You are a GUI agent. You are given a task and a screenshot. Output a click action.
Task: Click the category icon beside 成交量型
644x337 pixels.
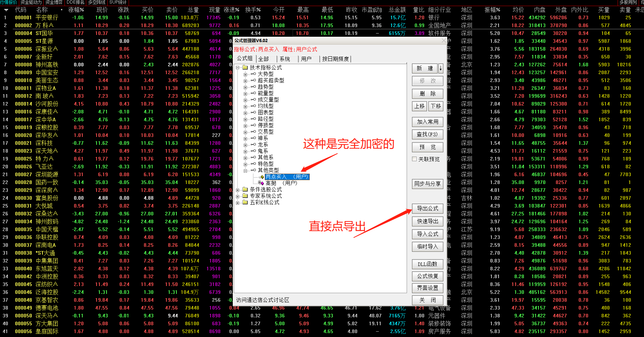pos(253,99)
